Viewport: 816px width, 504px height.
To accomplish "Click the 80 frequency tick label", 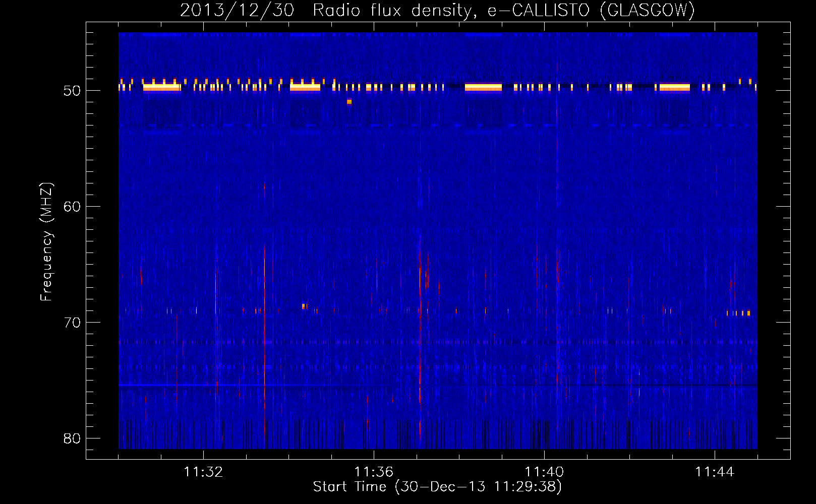I will [72, 438].
